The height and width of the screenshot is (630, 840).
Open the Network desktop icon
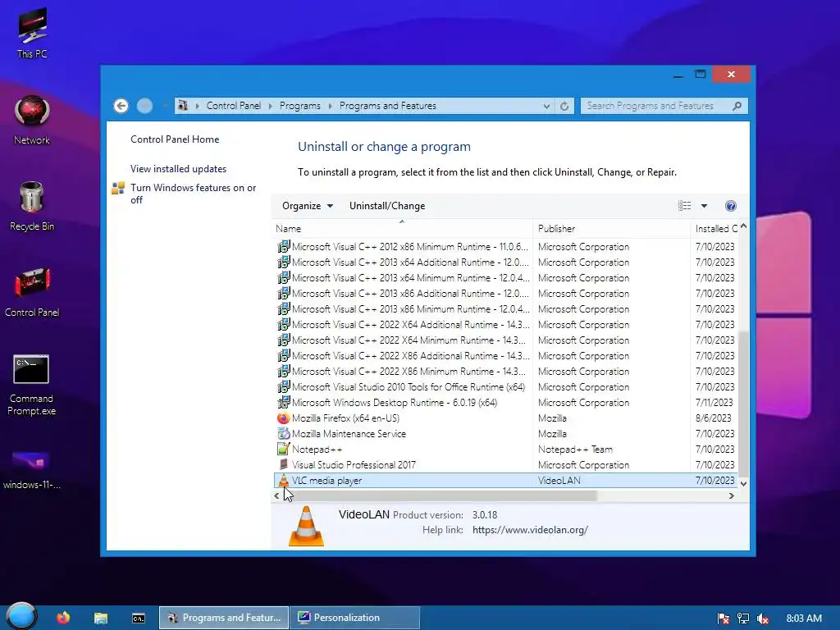click(32, 120)
